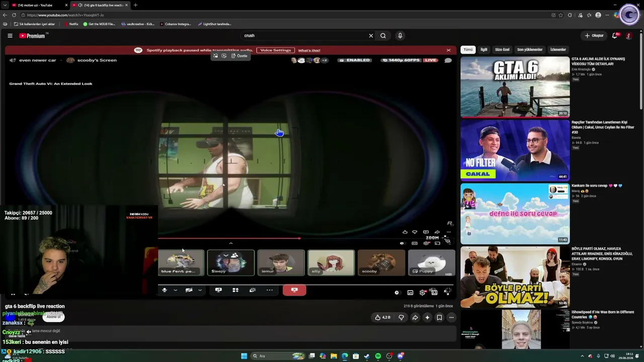
Task: Open the BÖYLE PARTİ OLMAZ video thumbnail
Action: 515,277
